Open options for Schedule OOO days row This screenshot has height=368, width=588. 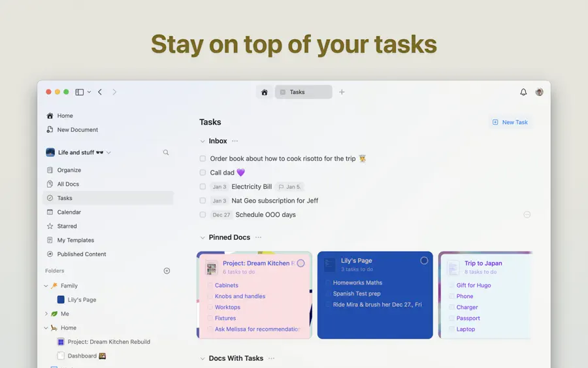click(x=527, y=214)
